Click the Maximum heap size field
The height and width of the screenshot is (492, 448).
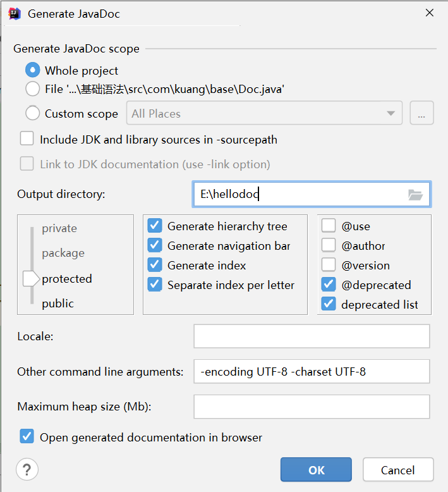click(312, 407)
